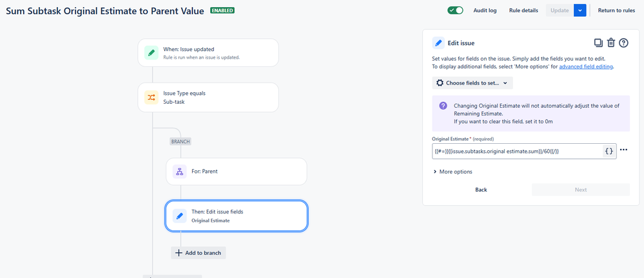The image size is (644, 278).
Task: Open the three-dot menu beside Original Estimate
Action: click(x=623, y=150)
